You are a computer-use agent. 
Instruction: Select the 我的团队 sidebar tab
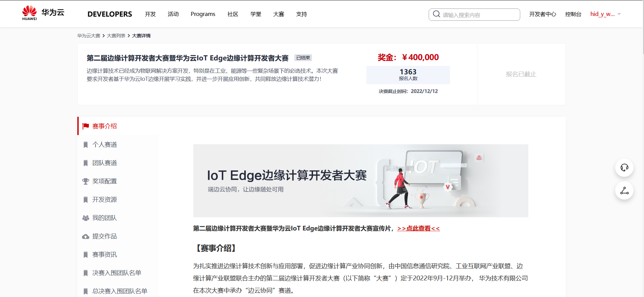(118, 218)
